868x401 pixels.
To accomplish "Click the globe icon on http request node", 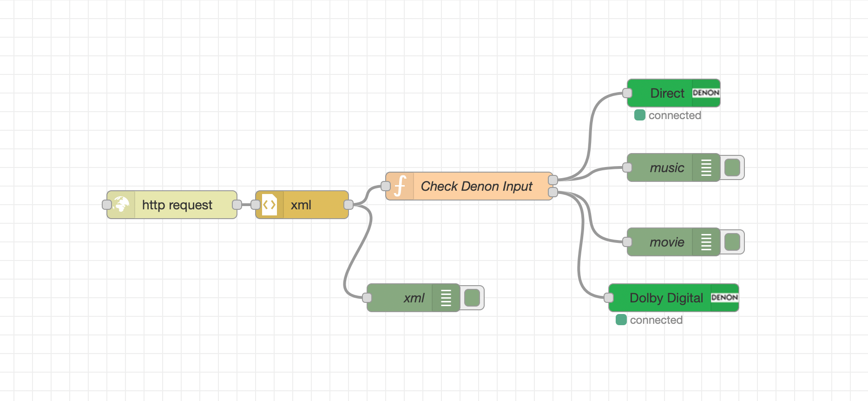I will point(121,204).
